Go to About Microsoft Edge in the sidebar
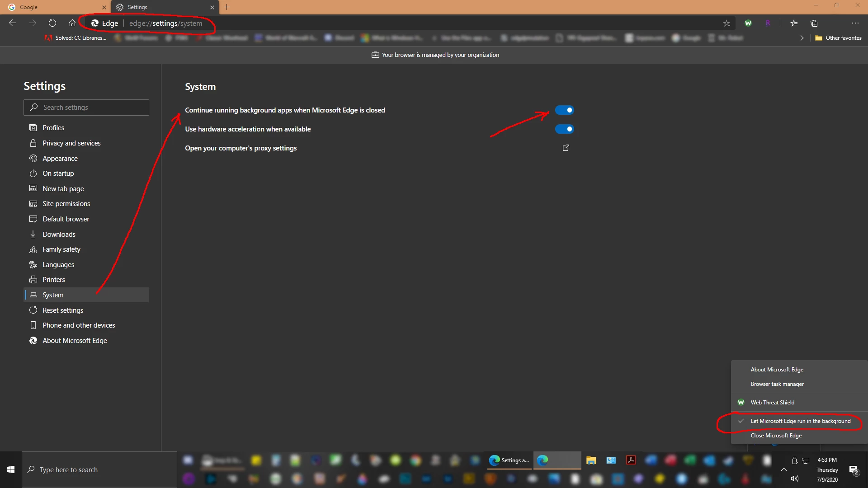868x488 pixels. click(75, 341)
